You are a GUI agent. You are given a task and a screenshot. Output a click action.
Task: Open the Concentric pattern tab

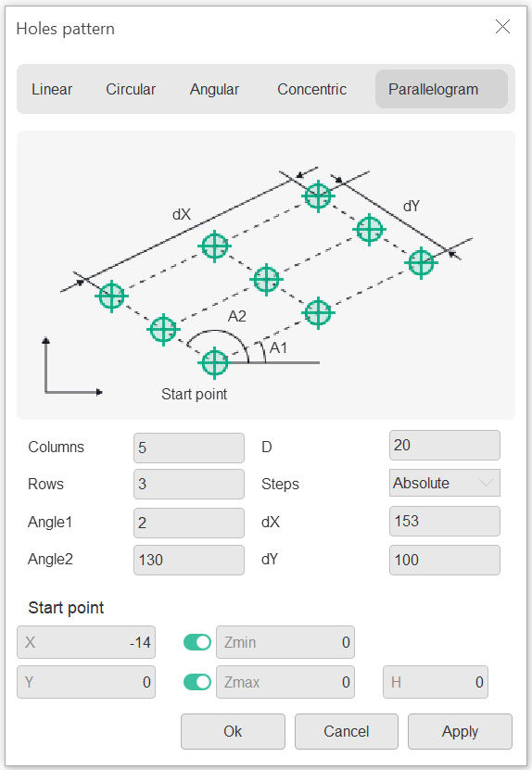point(312,89)
